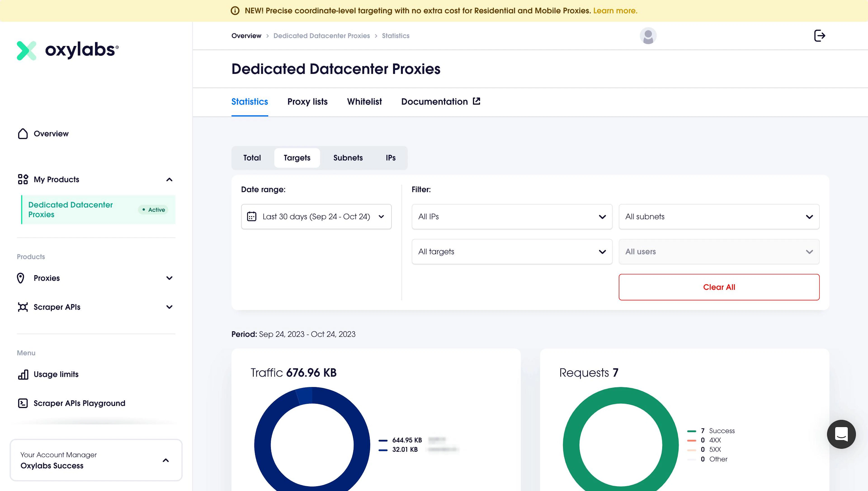The height and width of the screenshot is (491, 868).
Task: Click the Statistics breadcrumb
Action: click(x=396, y=36)
